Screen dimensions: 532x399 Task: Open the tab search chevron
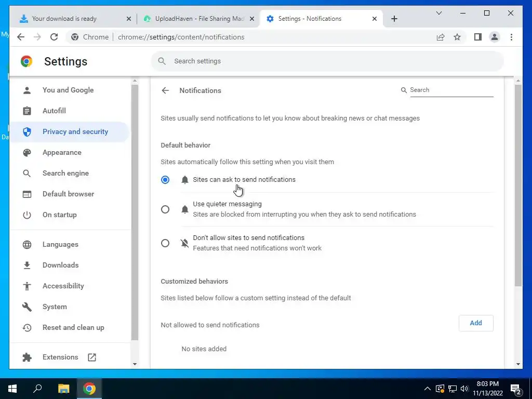[x=438, y=13]
